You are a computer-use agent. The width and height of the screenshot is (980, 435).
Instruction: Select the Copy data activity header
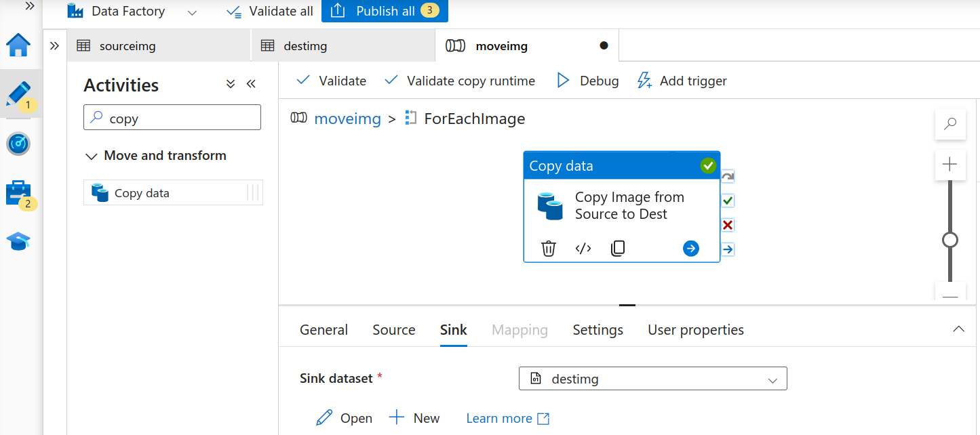[x=622, y=166]
